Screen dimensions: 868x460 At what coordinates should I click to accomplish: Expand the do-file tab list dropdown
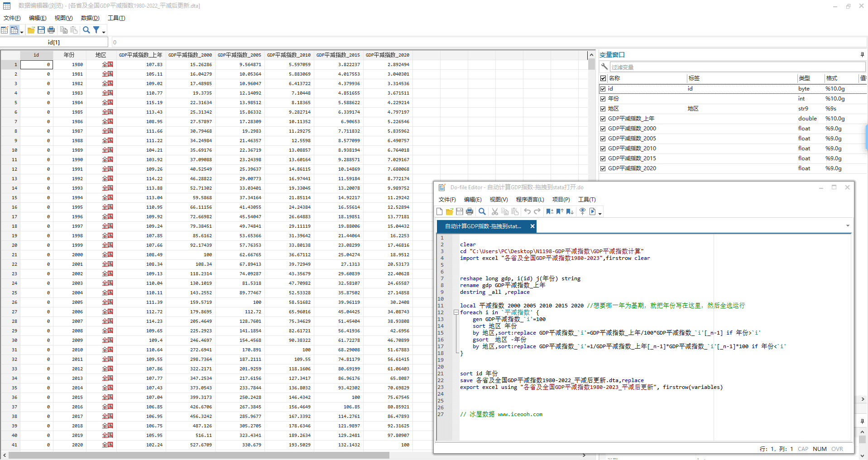click(848, 226)
